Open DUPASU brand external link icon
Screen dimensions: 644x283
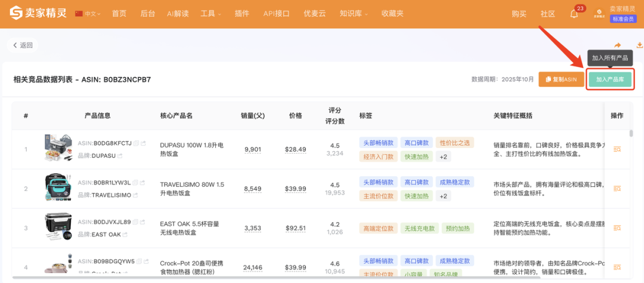pyautogui.click(x=120, y=156)
